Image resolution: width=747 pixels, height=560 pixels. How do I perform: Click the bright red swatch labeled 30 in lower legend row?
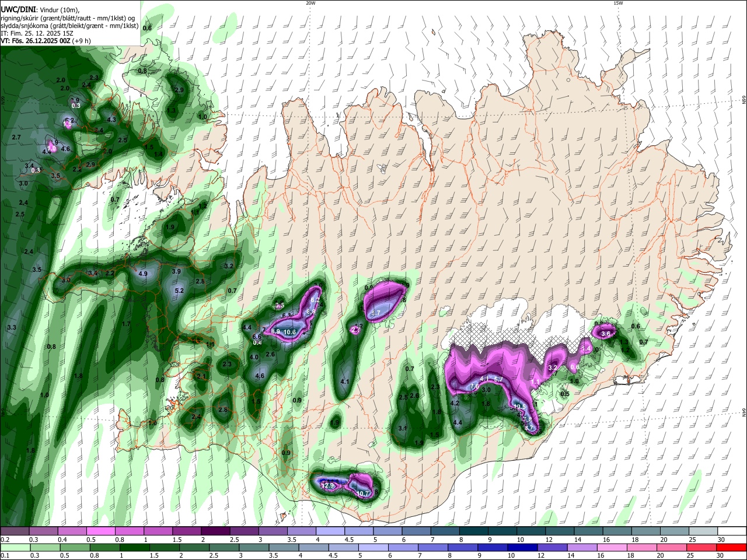tap(730, 548)
